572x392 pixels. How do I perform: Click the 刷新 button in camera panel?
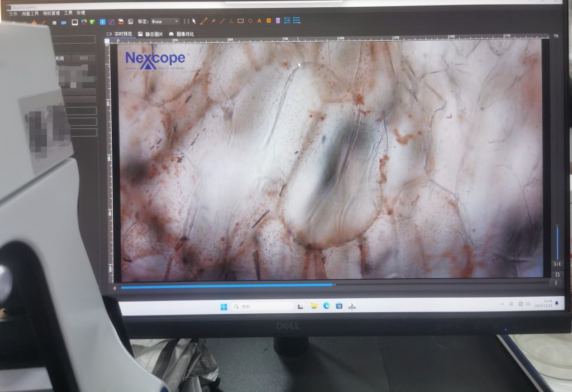pos(83,58)
